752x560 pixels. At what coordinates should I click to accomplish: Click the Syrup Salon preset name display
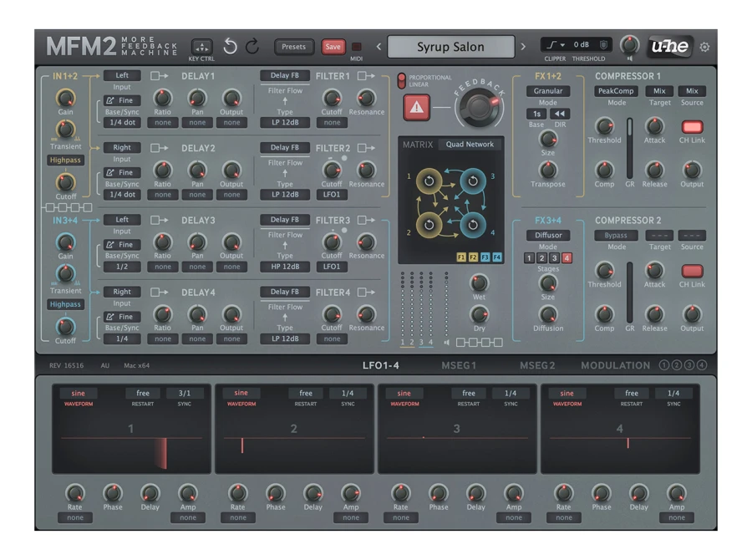click(x=451, y=47)
